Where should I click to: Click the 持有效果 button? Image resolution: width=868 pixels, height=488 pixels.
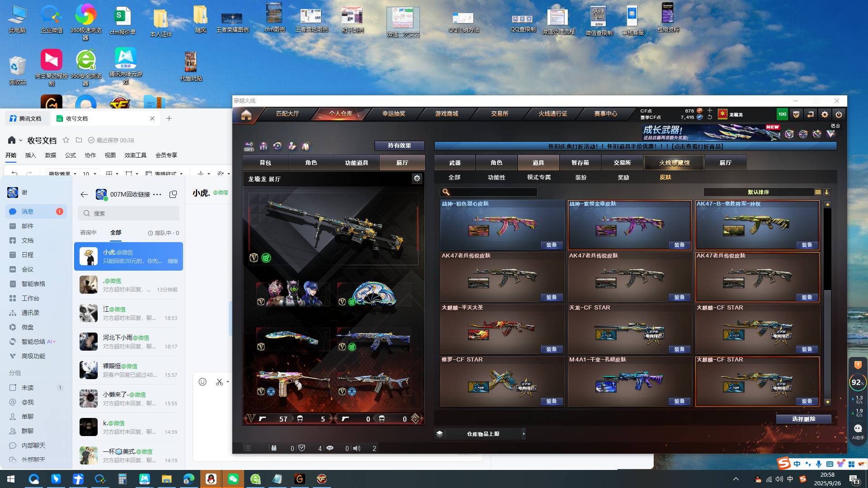tap(399, 145)
